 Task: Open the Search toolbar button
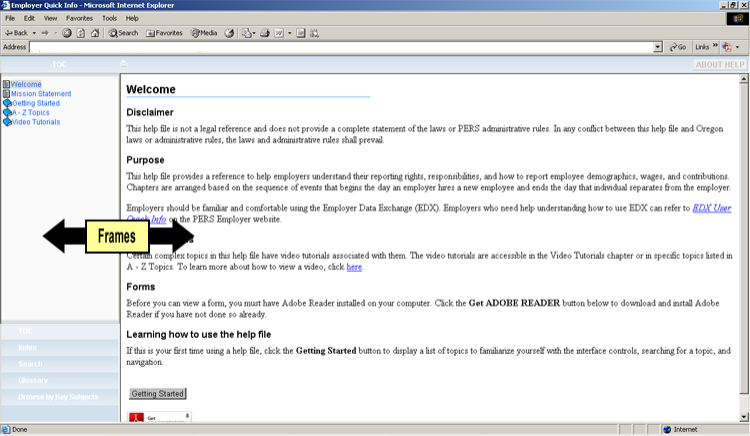[x=123, y=33]
